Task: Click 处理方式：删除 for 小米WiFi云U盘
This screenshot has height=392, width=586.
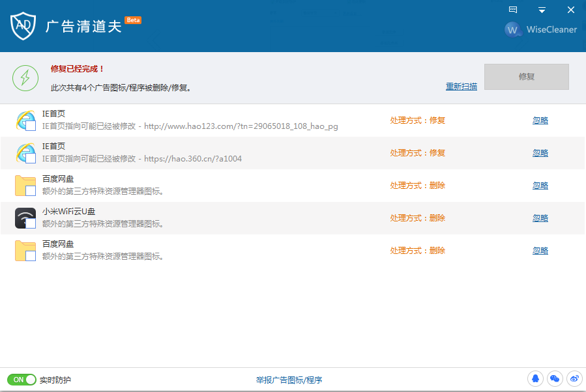Action: (417, 217)
